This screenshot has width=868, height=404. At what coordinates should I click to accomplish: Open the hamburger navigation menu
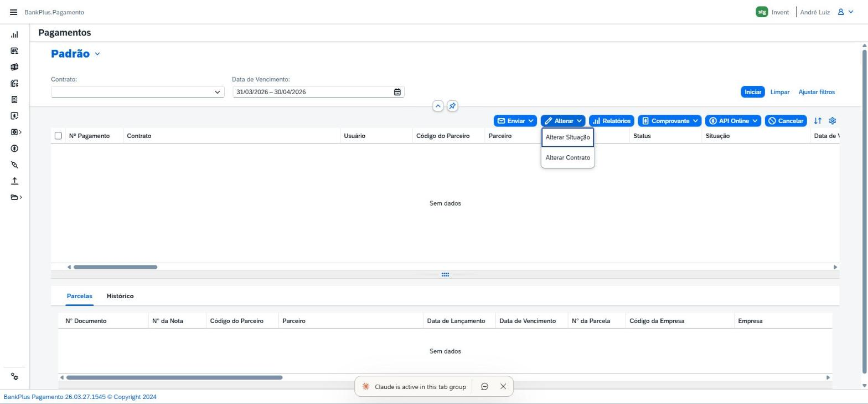tap(13, 12)
